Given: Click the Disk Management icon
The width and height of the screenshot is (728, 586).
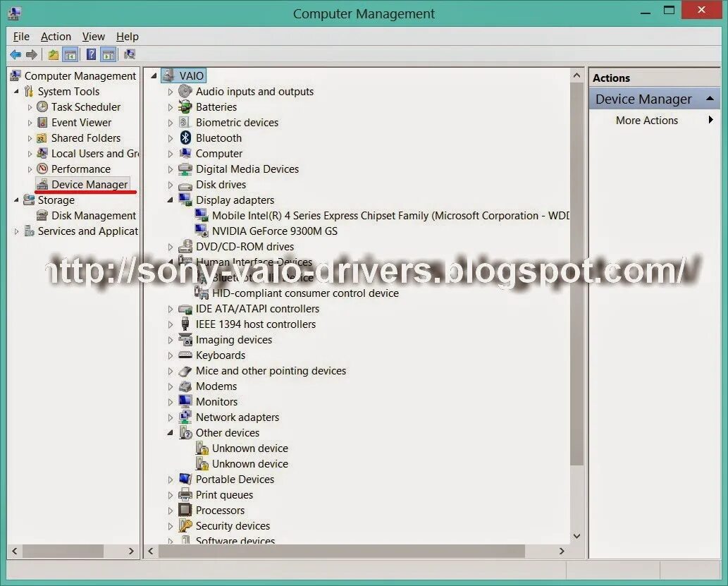Looking at the screenshot, I should [x=42, y=215].
